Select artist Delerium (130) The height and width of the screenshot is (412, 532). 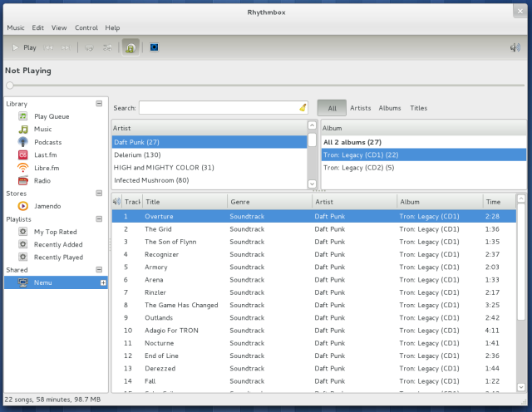coord(209,155)
